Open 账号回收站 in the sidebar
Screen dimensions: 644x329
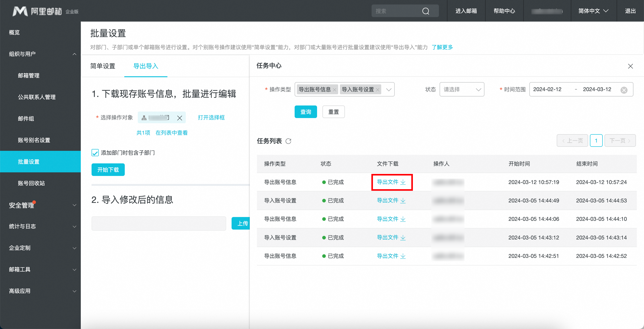pos(31,183)
